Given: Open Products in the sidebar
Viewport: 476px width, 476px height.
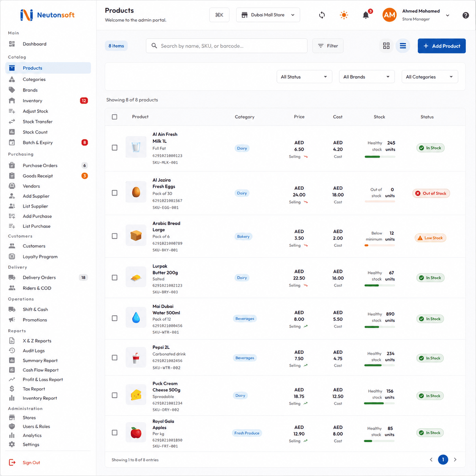Looking at the screenshot, I should coord(48,68).
